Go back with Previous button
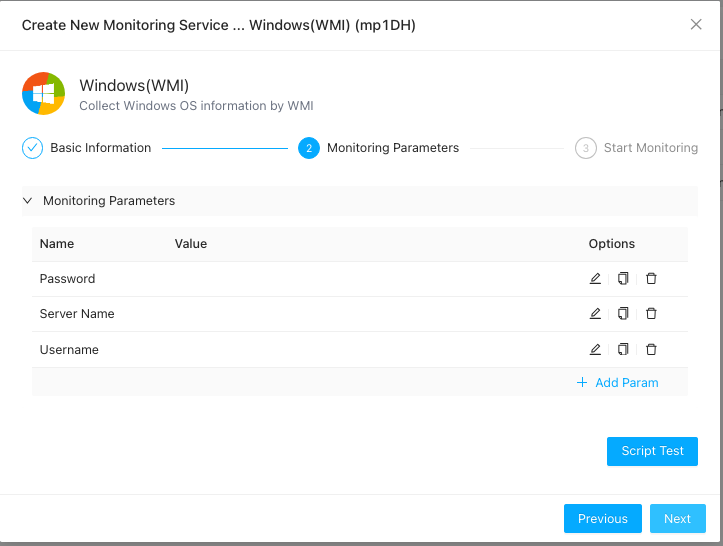 coord(602,519)
